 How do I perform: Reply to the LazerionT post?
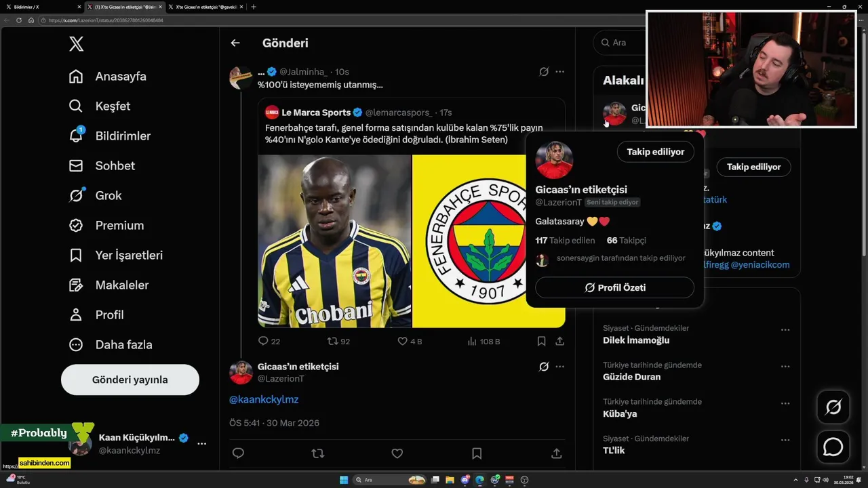(238, 453)
